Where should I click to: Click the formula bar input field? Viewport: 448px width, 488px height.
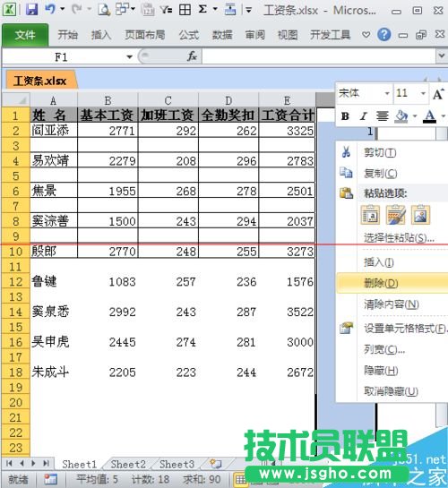[x=319, y=56]
